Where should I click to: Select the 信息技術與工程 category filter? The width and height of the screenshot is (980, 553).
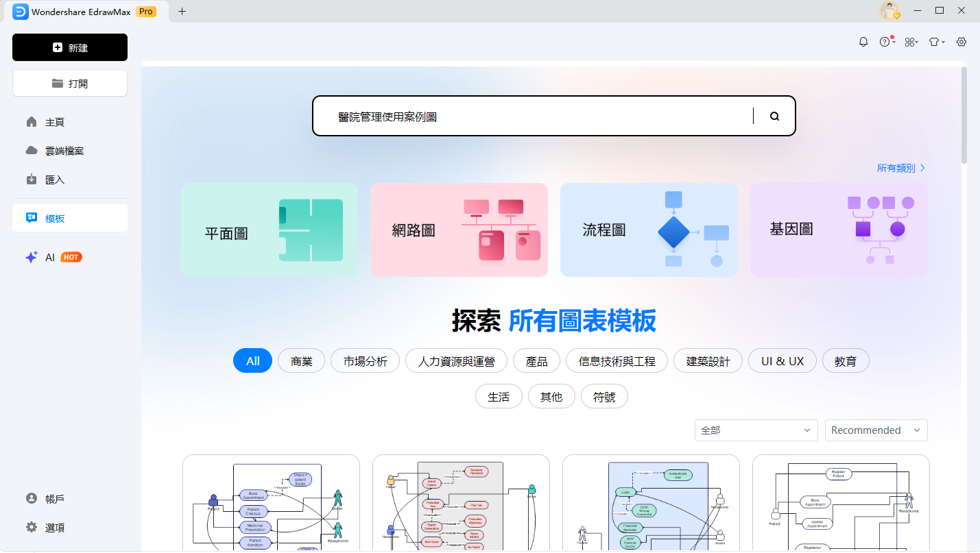[x=617, y=361]
